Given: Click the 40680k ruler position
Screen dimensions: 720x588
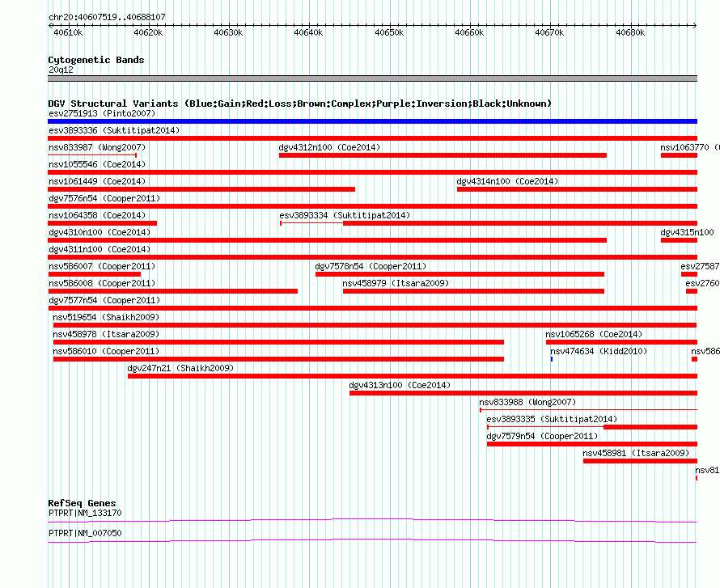Looking at the screenshot, I should pyautogui.click(x=630, y=32).
